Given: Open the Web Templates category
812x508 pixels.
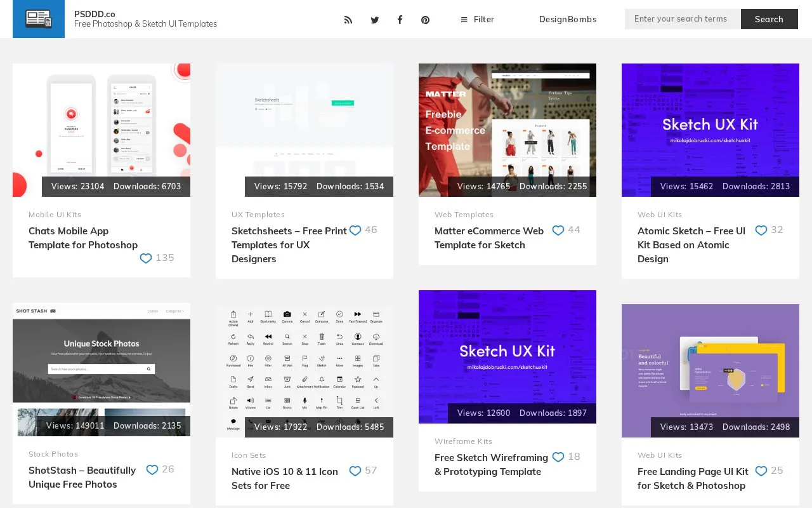Looking at the screenshot, I should 464,215.
